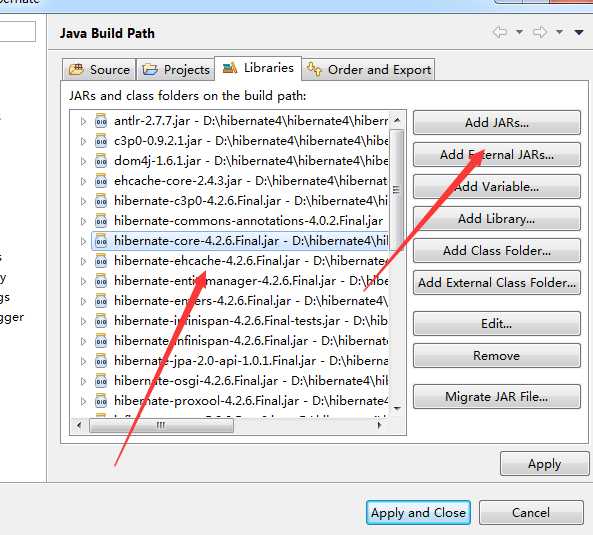
Task: Open the Order and Export tab
Action: pyautogui.click(x=368, y=70)
